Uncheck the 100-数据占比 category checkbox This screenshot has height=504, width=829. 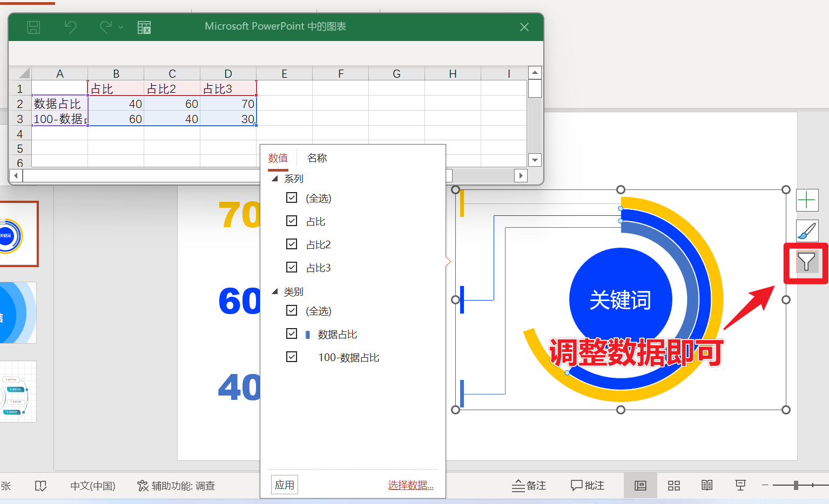pos(292,357)
